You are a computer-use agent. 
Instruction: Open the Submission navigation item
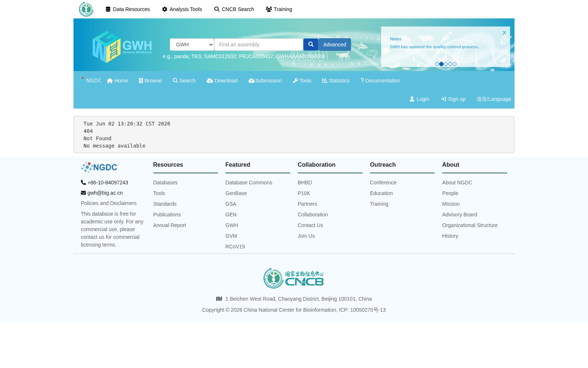(x=265, y=81)
